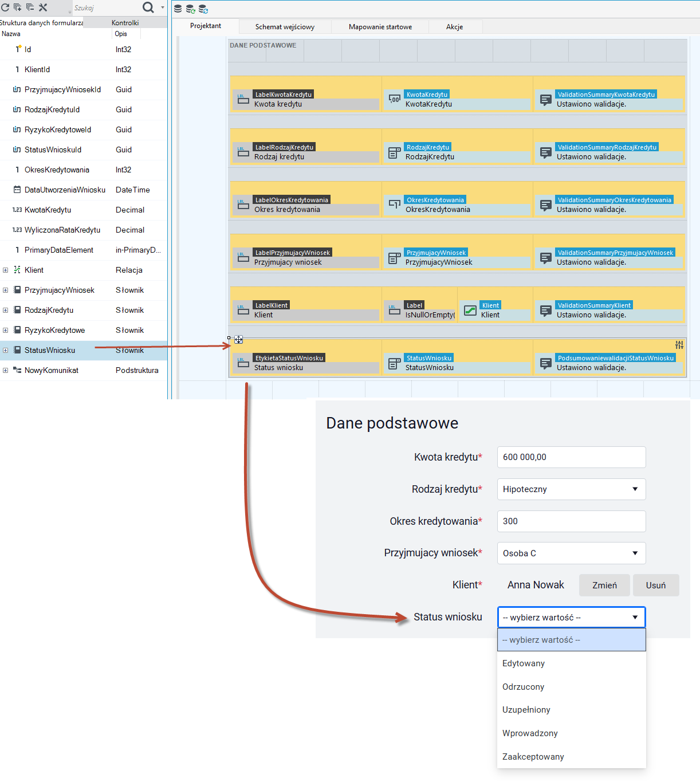Viewport: 700px width, 782px height.
Task: Click the move handle icon of the selected row
Action: pyautogui.click(x=239, y=340)
